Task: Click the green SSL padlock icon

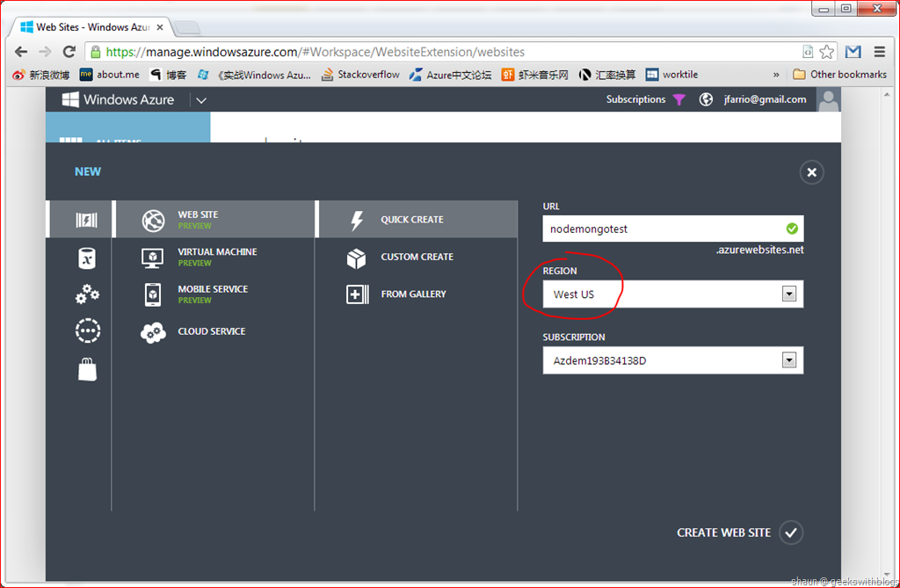Action: pos(96,52)
